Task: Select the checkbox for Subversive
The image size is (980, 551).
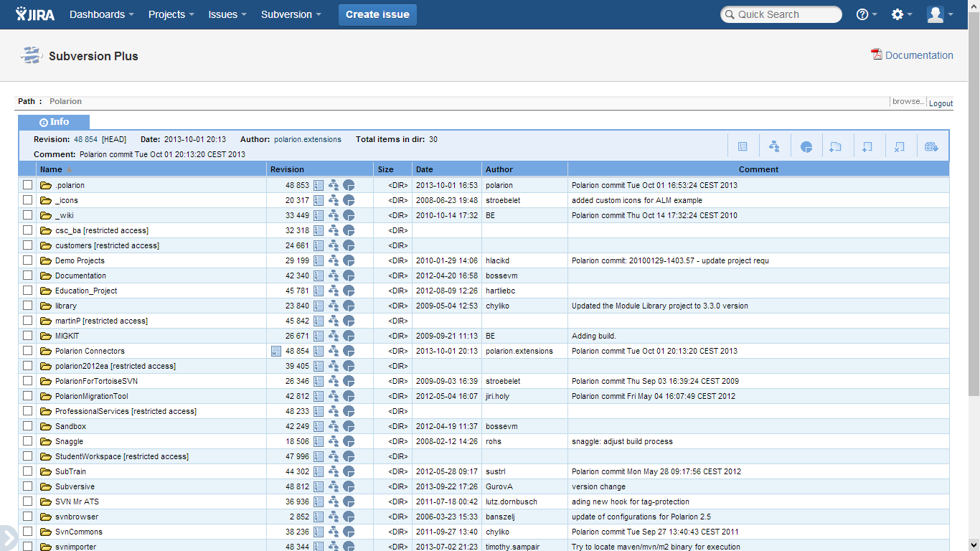Action: [x=28, y=486]
